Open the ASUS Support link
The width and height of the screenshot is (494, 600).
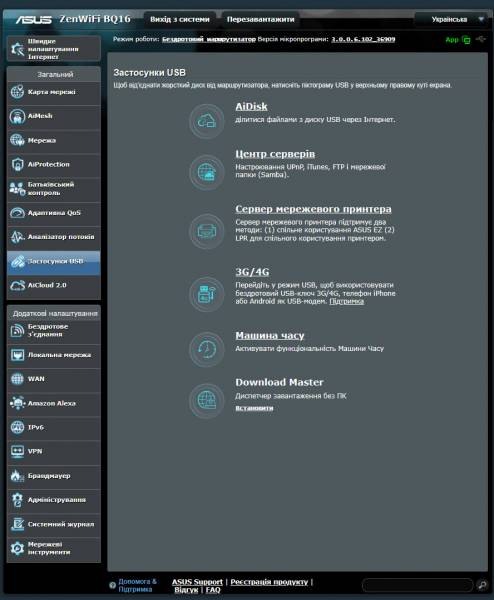(x=197, y=582)
